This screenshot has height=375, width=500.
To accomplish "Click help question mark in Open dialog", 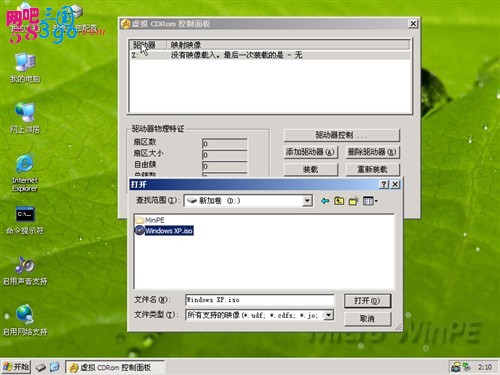I will (384, 184).
